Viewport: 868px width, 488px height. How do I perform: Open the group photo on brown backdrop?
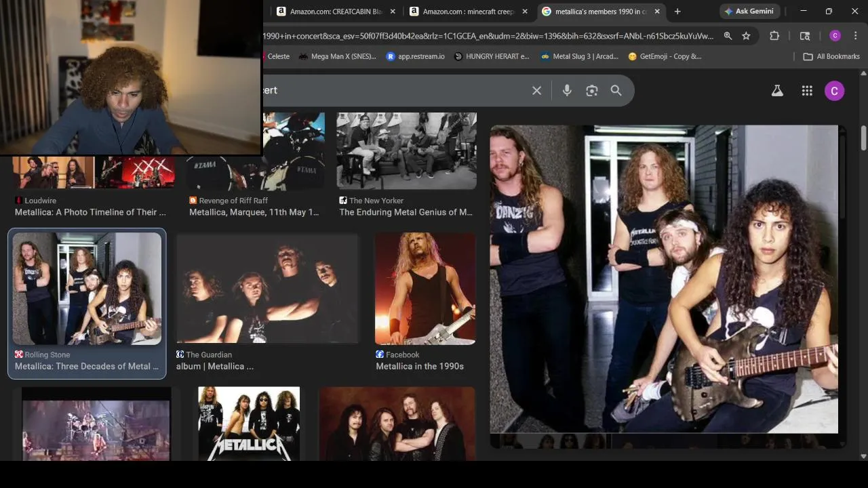pos(397,424)
